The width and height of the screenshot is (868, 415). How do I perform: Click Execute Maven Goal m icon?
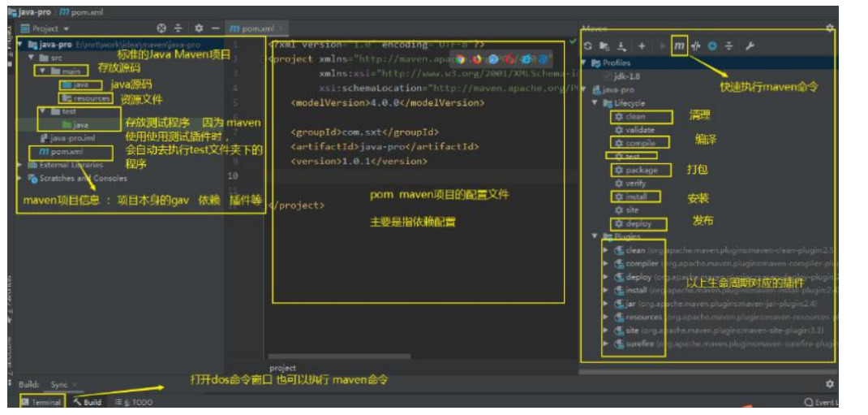coord(679,46)
